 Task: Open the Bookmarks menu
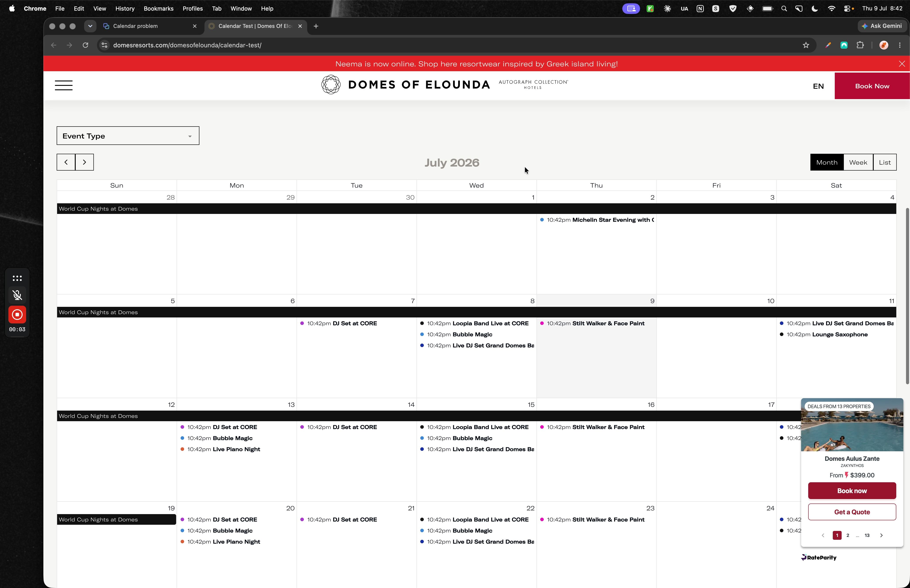[x=158, y=8]
